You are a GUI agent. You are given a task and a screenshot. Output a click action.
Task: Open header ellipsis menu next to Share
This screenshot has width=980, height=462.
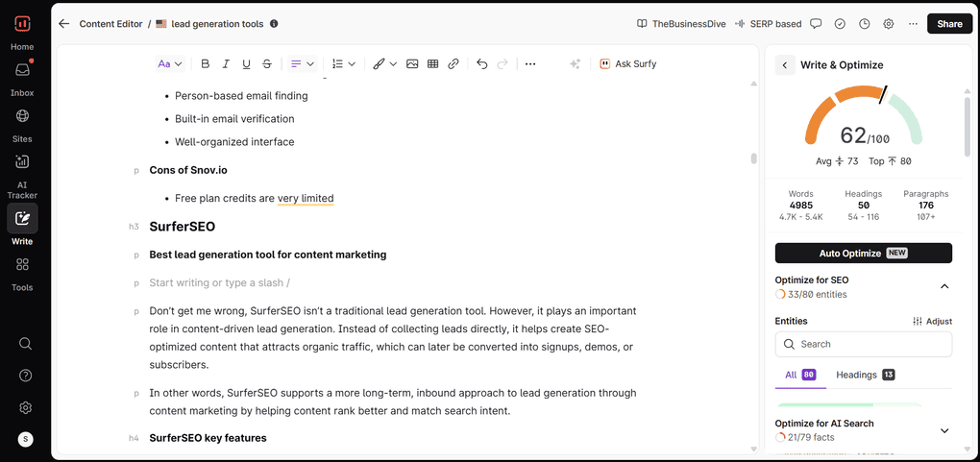click(x=913, y=24)
